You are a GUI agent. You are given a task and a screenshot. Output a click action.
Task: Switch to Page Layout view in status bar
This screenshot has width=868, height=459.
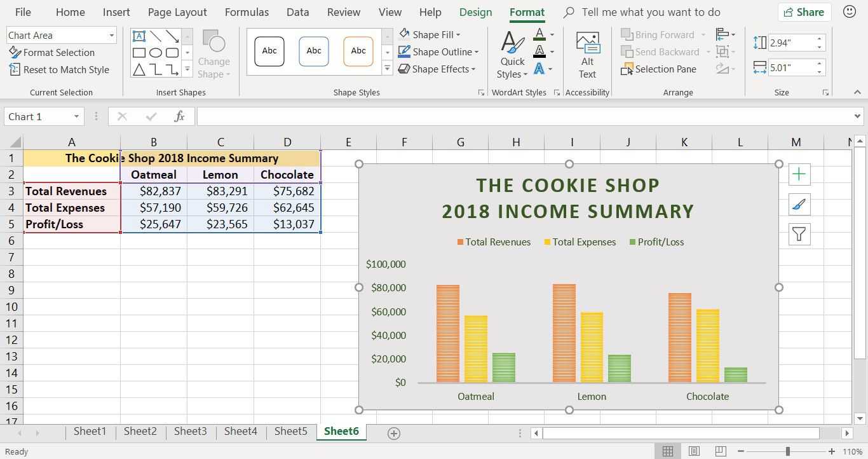[x=694, y=451]
